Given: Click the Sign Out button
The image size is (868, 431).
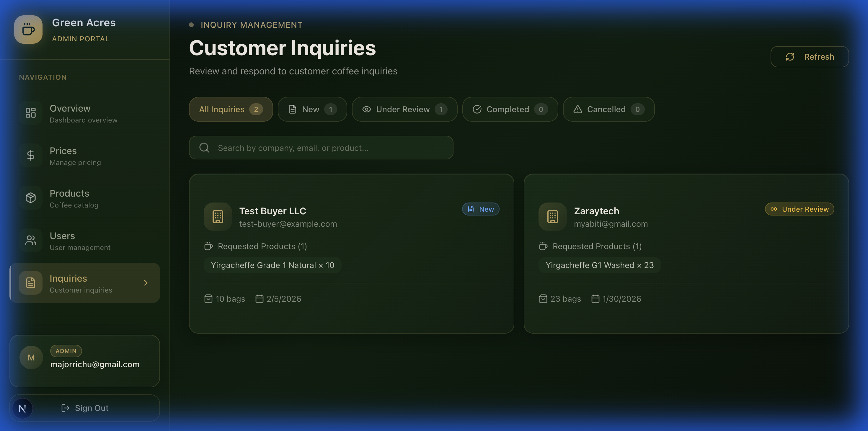Looking at the screenshot, I should coord(84,408).
